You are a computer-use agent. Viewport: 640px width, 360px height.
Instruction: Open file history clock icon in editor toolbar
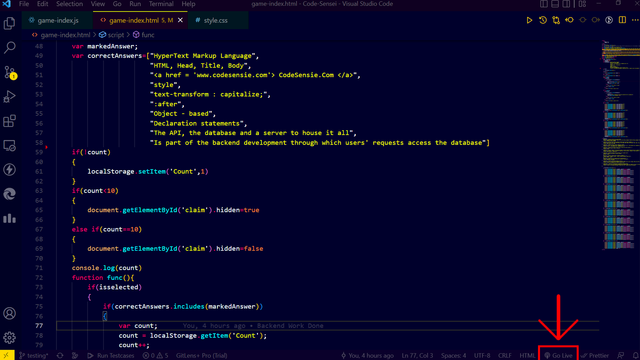[543, 20]
